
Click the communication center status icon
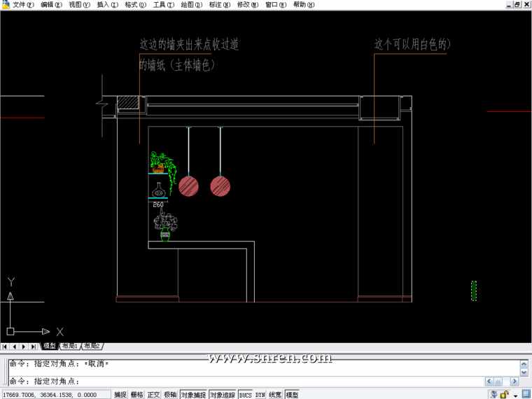coord(494,394)
